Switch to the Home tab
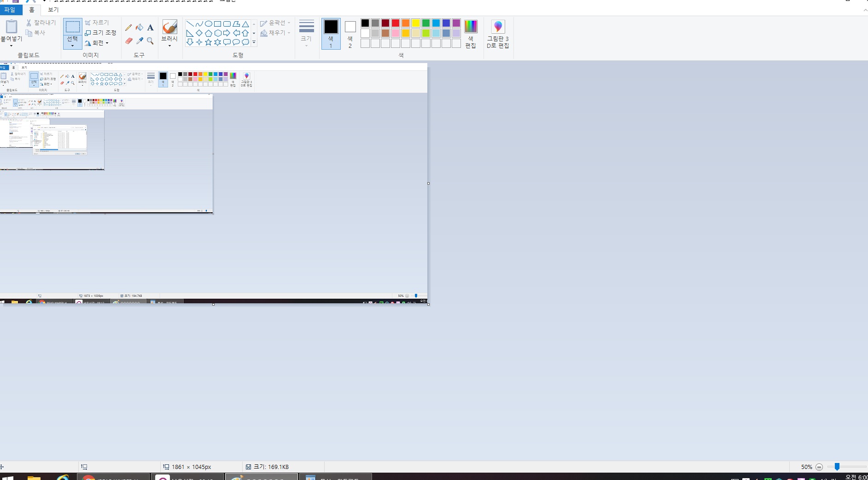This screenshot has width=868, height=480. (32, 10)
